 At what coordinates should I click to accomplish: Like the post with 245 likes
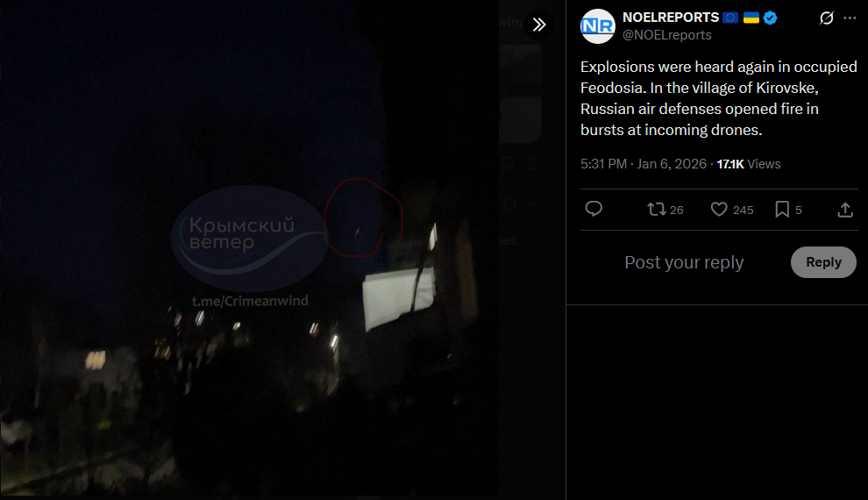click(x=731, y=210)
